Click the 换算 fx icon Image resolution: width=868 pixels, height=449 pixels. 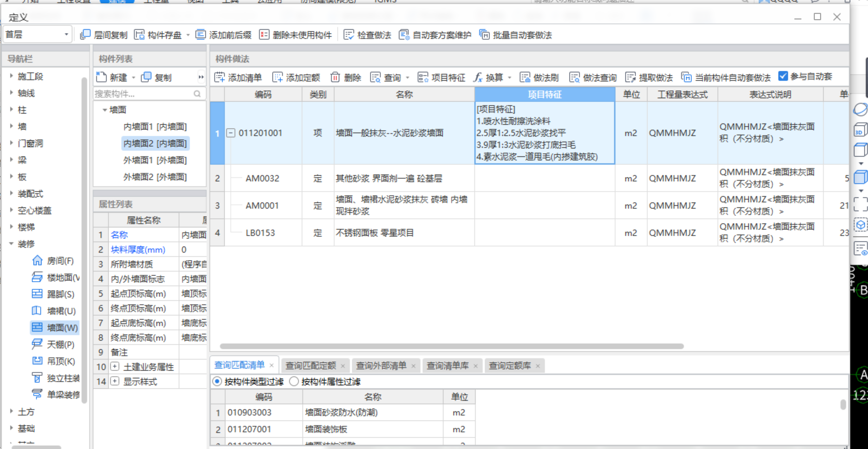(478, 77)
